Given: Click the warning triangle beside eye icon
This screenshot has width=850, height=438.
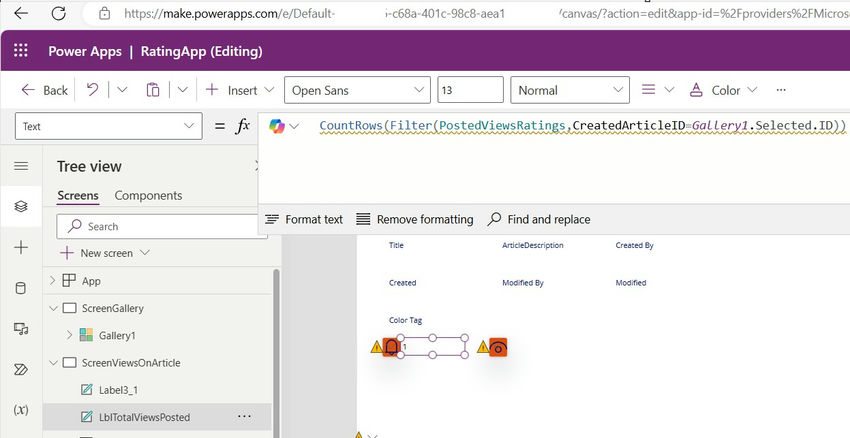Looking at the screenshot, I should pos(482,347).
